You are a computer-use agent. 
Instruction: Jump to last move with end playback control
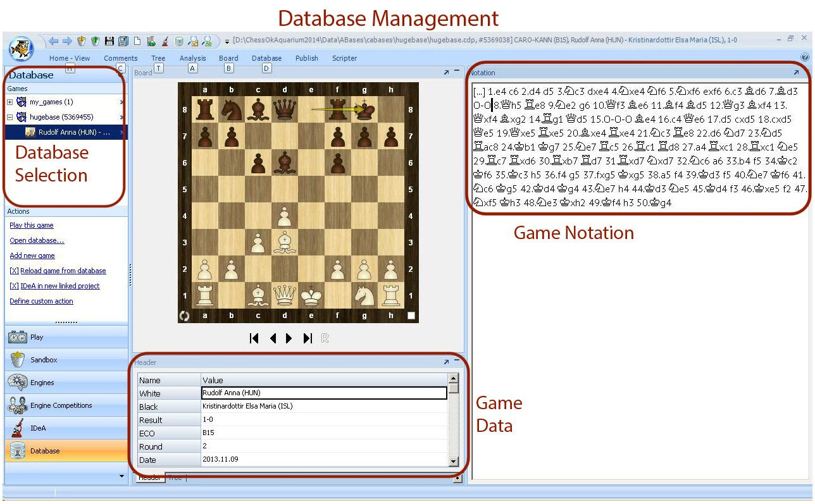click(308, 338)
